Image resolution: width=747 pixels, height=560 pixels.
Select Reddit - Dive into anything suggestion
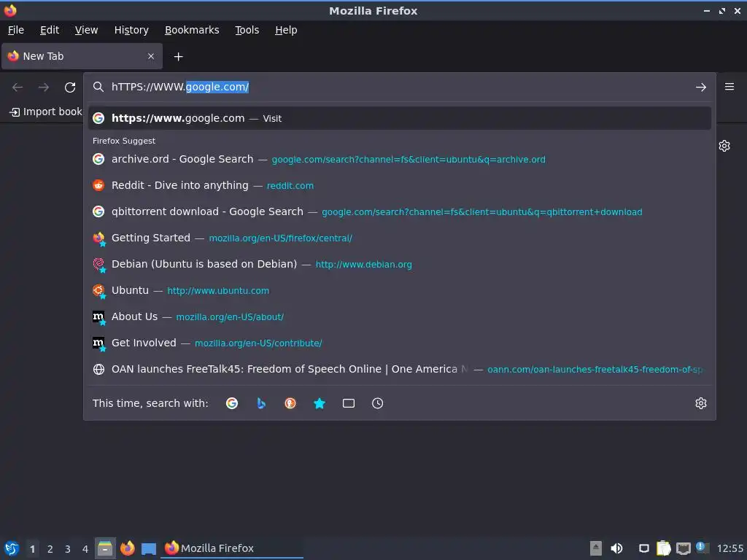(x=400, y=185)
